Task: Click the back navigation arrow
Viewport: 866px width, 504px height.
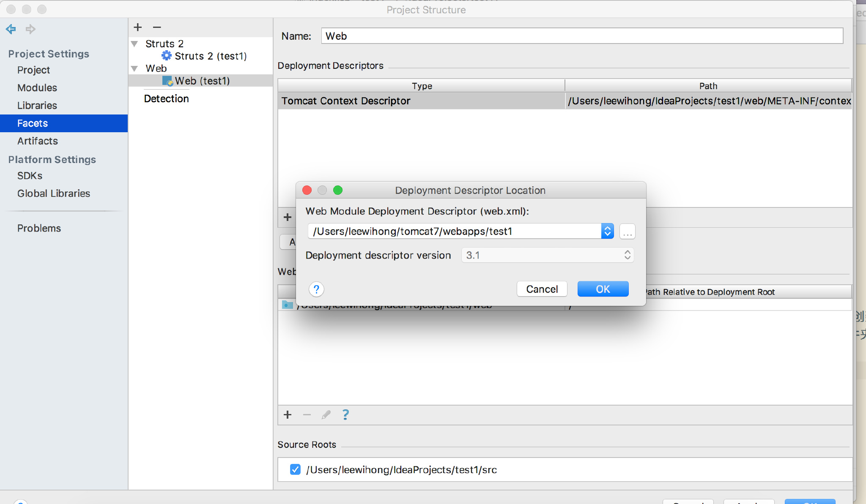Action: tap(11, 29)
